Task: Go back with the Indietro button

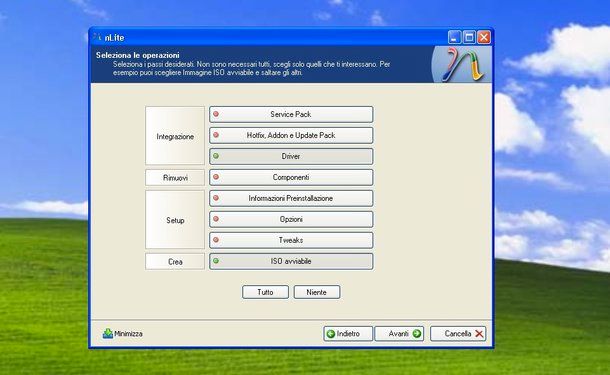Action: click(x=348, y=334)
